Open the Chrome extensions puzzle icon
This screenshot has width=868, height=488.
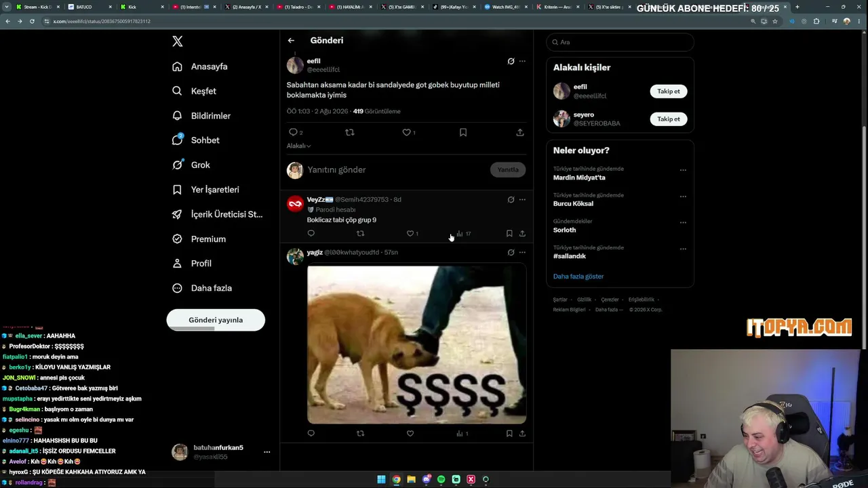816,21
